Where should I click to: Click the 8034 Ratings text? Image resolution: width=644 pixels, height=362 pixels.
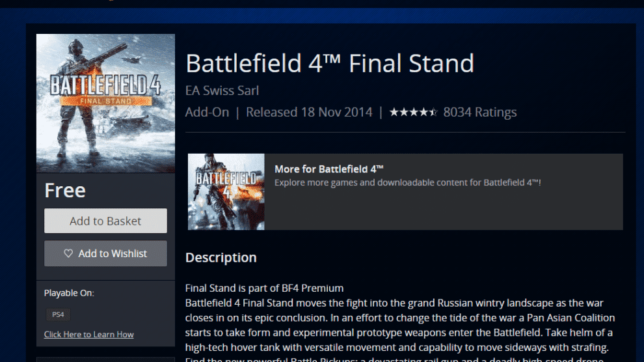(x=480, y=113)
